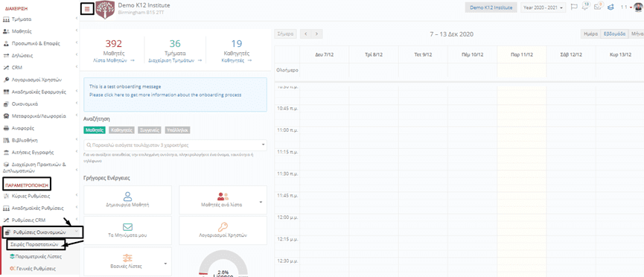644x277 pixels.
Task: Click the Licence usage gauge chart
Action: click(x=223, y=263)
